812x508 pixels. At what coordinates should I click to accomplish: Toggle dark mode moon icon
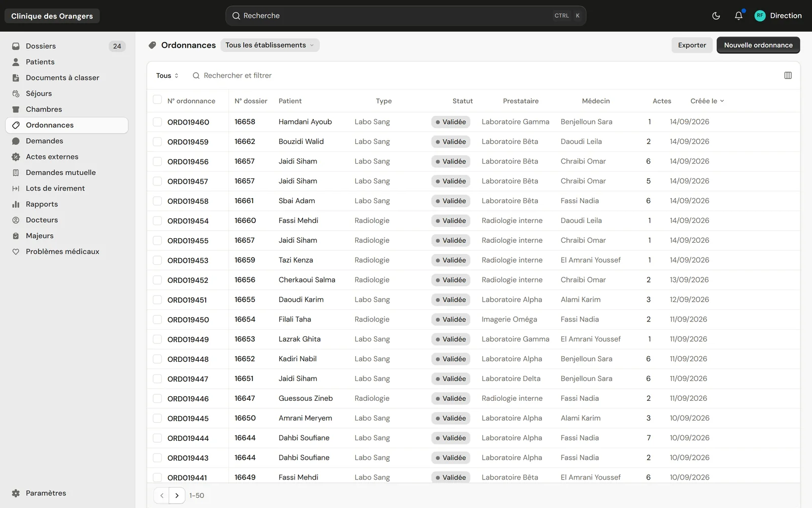coord(716,16)
